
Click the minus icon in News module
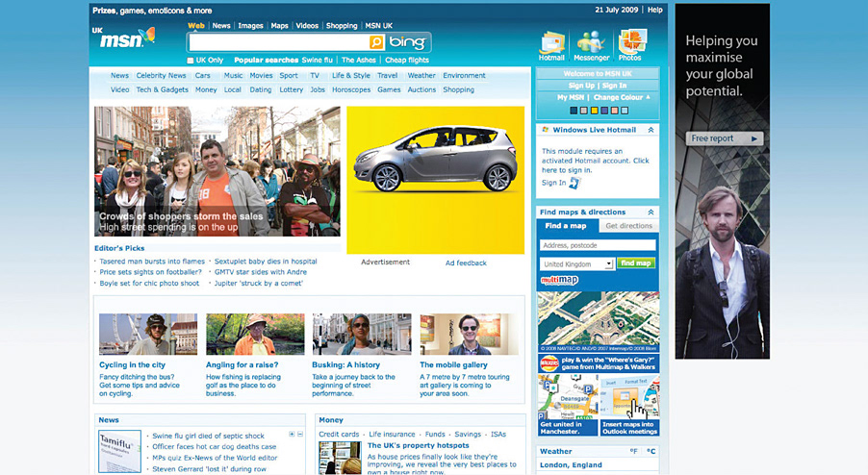pyautogui.click(x=300, y=435)
